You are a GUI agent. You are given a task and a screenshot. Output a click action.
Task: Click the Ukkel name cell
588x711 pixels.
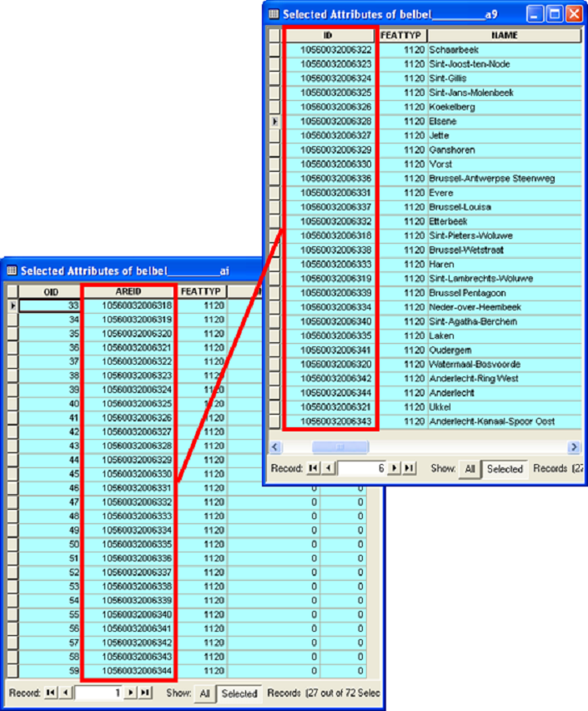pos(505,407)
